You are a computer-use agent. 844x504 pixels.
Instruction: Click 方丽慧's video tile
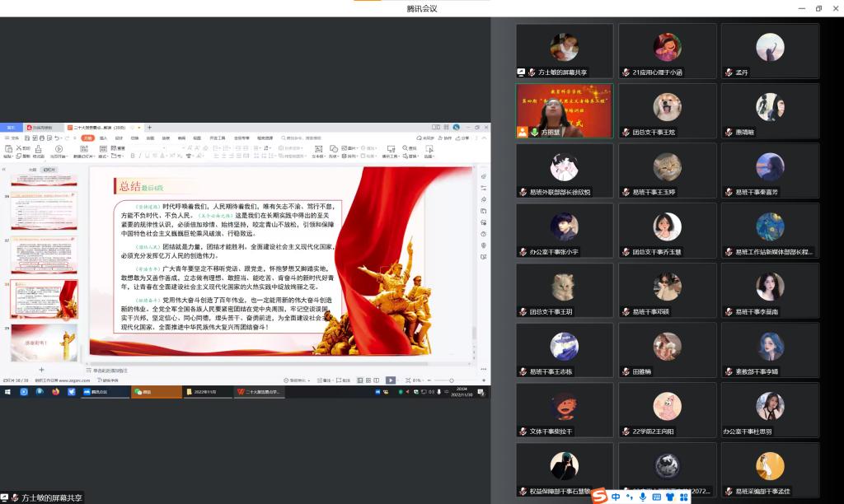[x=565, y=110]
